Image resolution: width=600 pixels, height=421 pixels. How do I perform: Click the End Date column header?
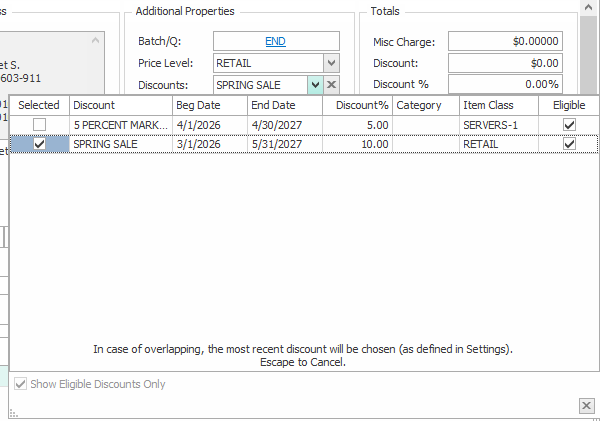(284, 105)
